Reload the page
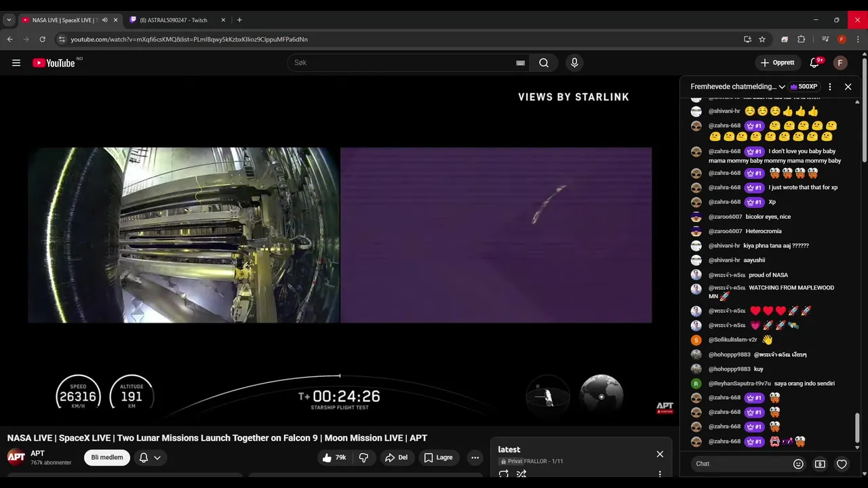Image resolution: width=868 pixels, height=488 pixels. [42, 39]
